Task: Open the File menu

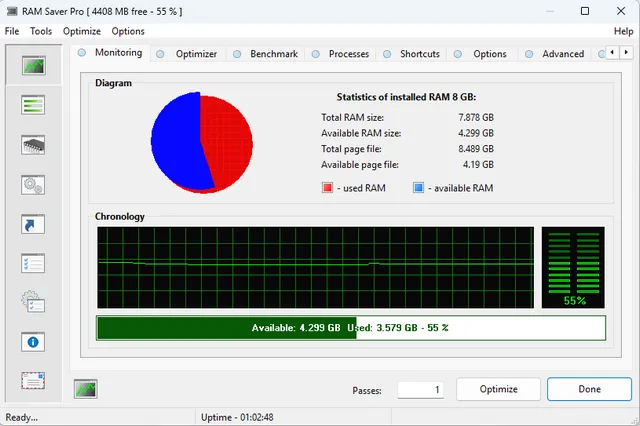Action: [x=12, y=31]
